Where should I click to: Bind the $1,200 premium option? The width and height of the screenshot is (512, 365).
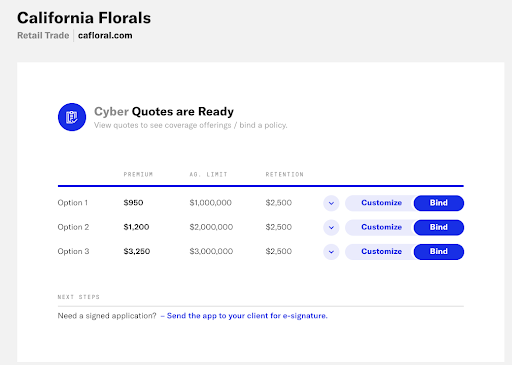click(x=439, y=227)
